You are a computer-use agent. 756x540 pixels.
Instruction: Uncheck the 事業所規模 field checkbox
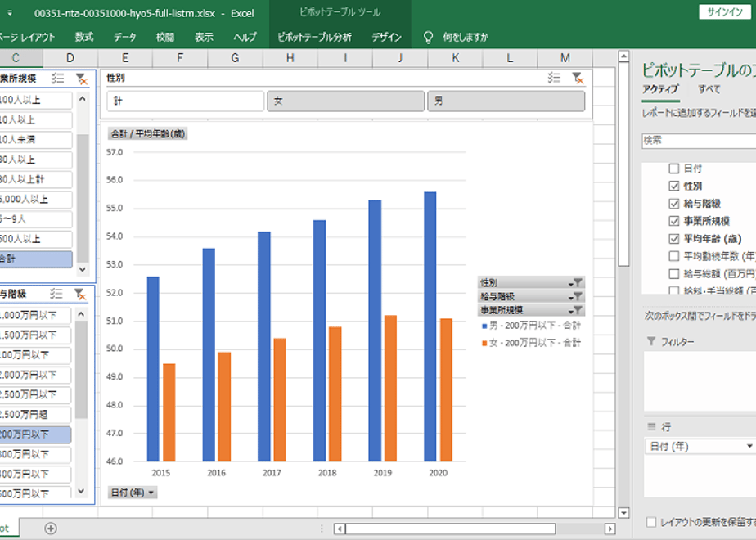[674, 221]
